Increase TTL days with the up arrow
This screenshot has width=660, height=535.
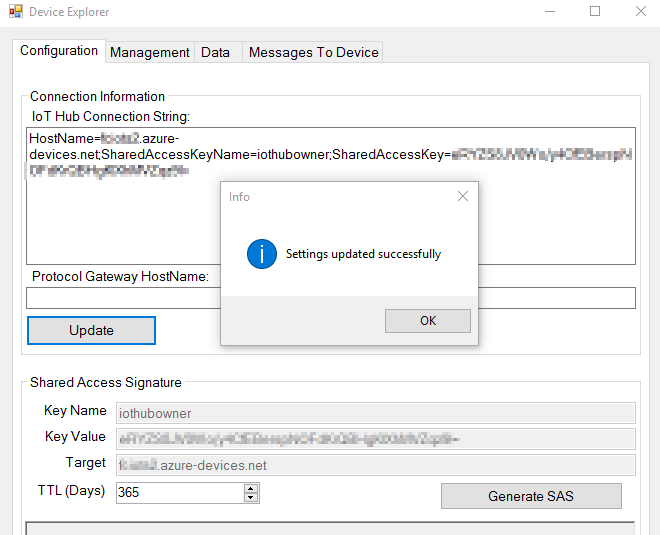pyautogui.click(x=251, y=488)
